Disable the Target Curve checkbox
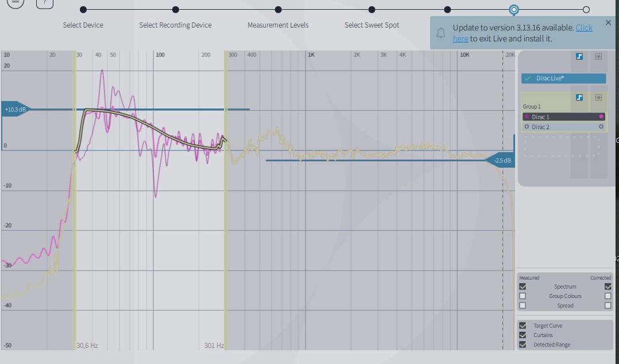The width and height of the screenshot is (619, 364). [523, 326]
